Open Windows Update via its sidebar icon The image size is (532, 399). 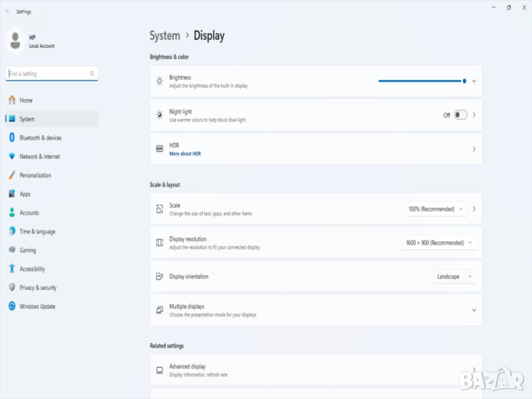tap(12, 307)
